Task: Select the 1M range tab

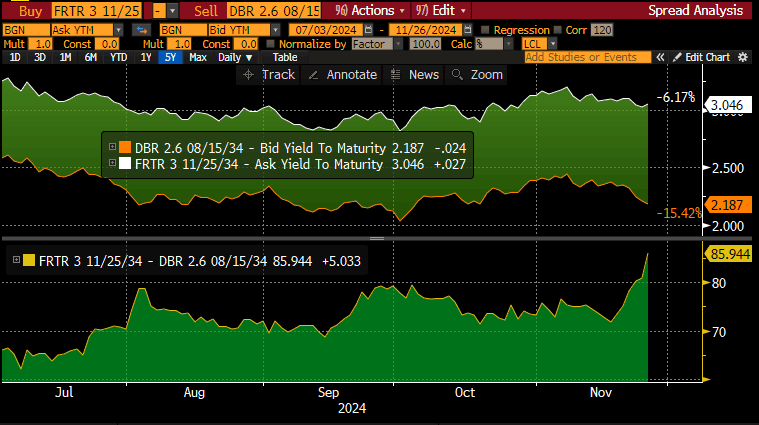Action: click(x=65, y=57)
